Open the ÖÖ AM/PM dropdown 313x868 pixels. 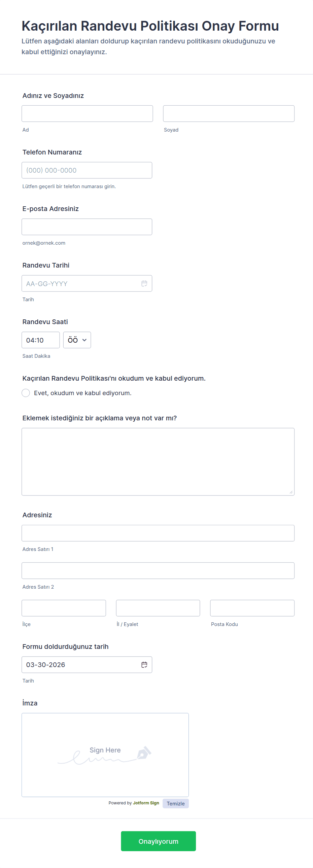click(x=77, y=340)
